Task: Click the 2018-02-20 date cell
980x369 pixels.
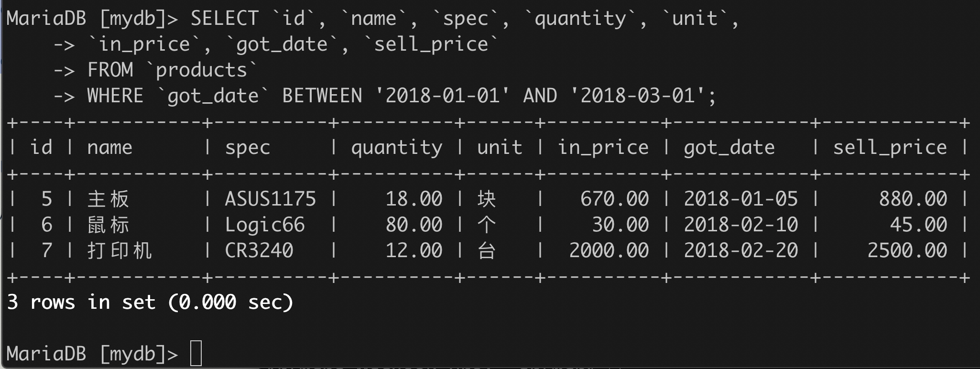Action: (740, 250)
